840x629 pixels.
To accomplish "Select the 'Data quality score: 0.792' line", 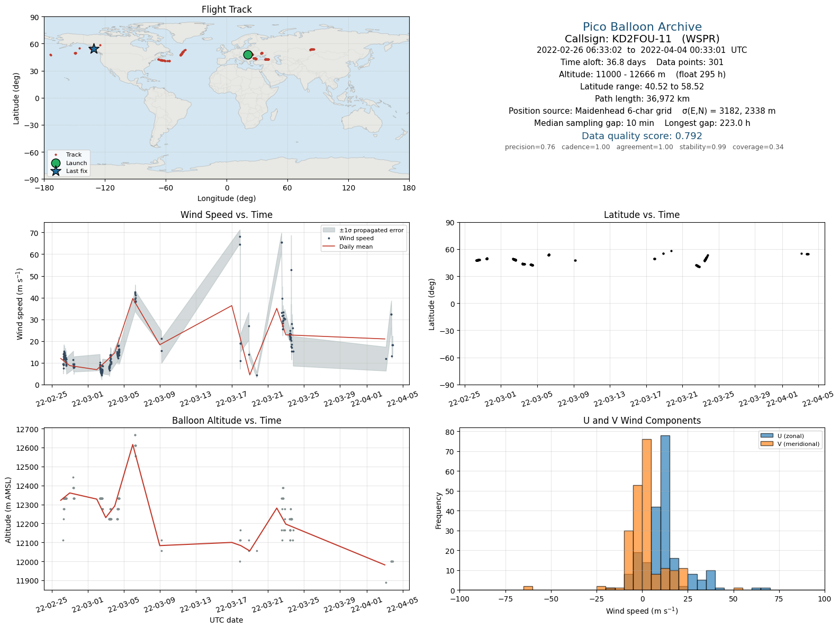I will [x=642, y=136].
